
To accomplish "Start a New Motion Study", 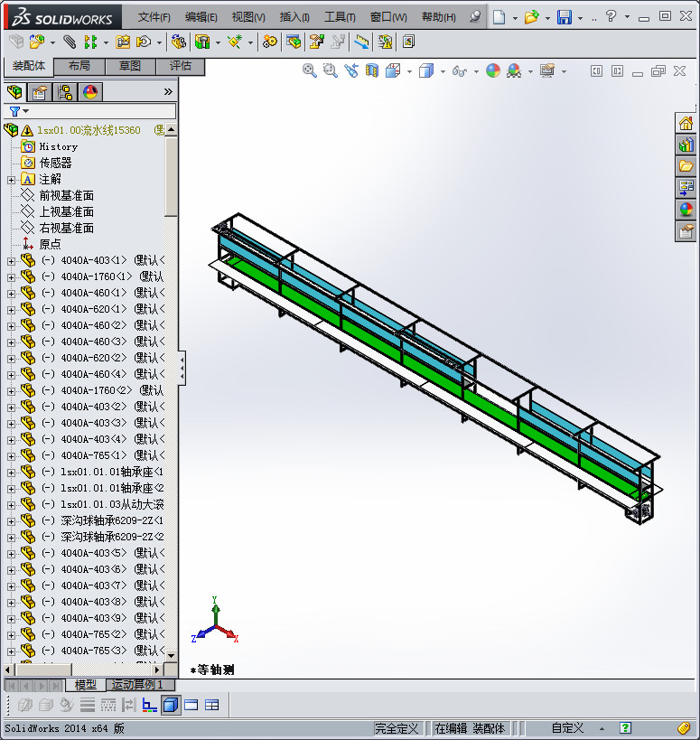I will point(270,42).
